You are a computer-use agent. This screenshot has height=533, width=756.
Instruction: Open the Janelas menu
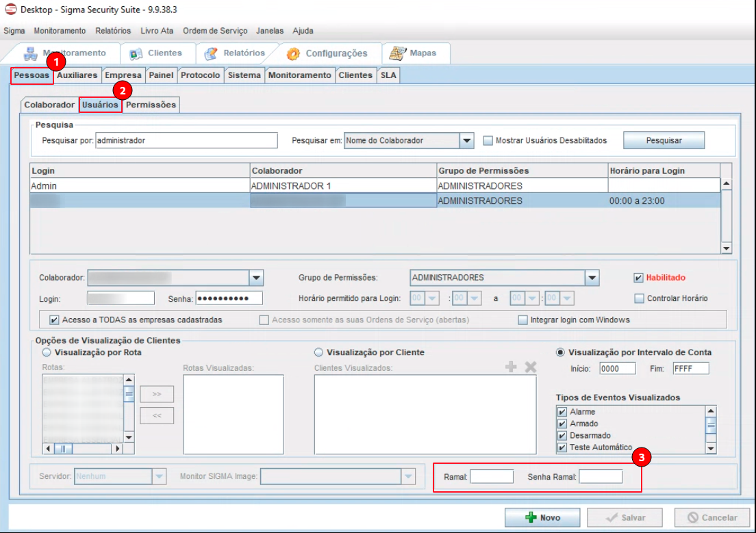pos(270,31)
